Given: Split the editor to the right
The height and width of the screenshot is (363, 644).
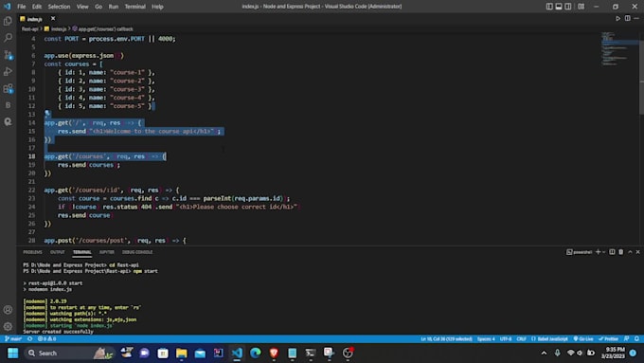Looking at the screenshot, I should (628, 19).
